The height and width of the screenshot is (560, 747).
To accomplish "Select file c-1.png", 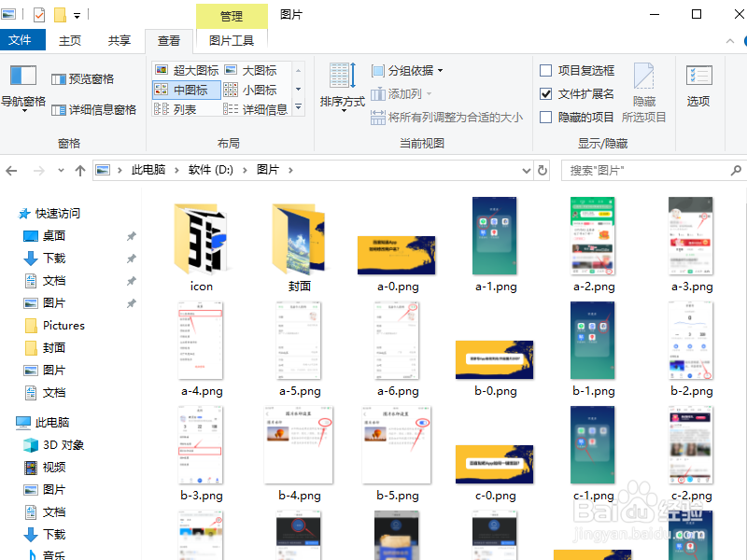I will (x=593, y=454).
